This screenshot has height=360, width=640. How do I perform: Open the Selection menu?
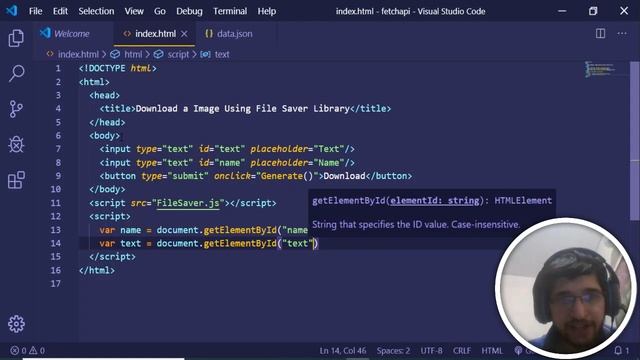point(96,11)
